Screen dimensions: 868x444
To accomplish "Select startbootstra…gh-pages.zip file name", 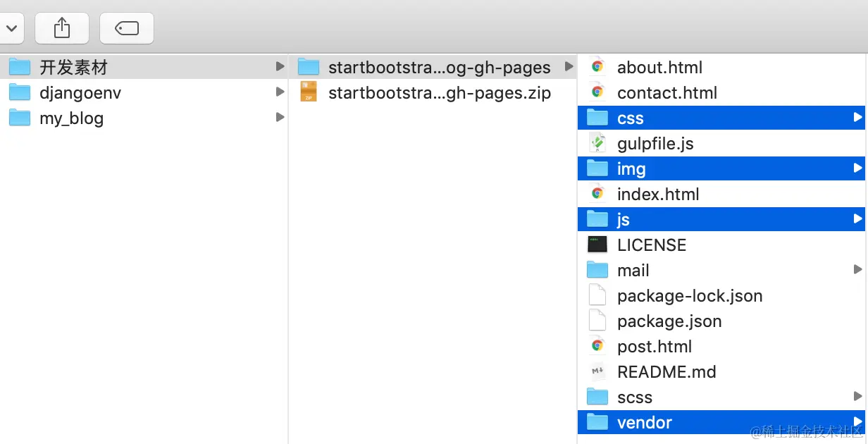I will [440, 93].
